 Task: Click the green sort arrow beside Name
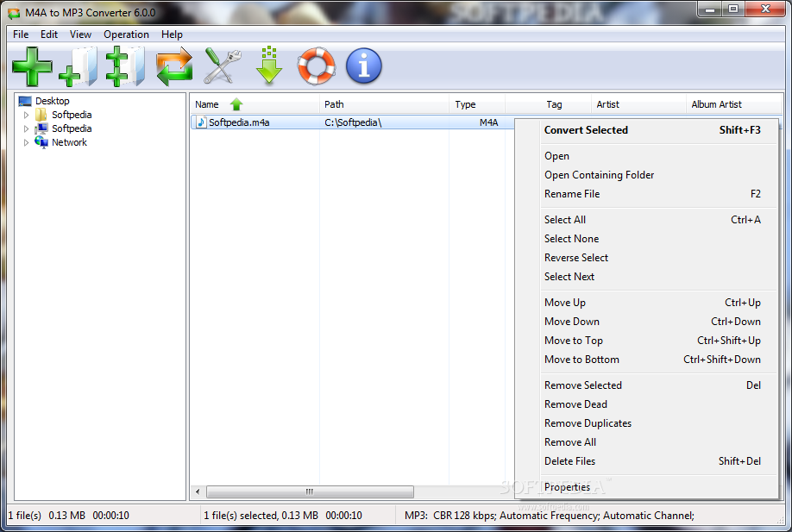(236, 104)
